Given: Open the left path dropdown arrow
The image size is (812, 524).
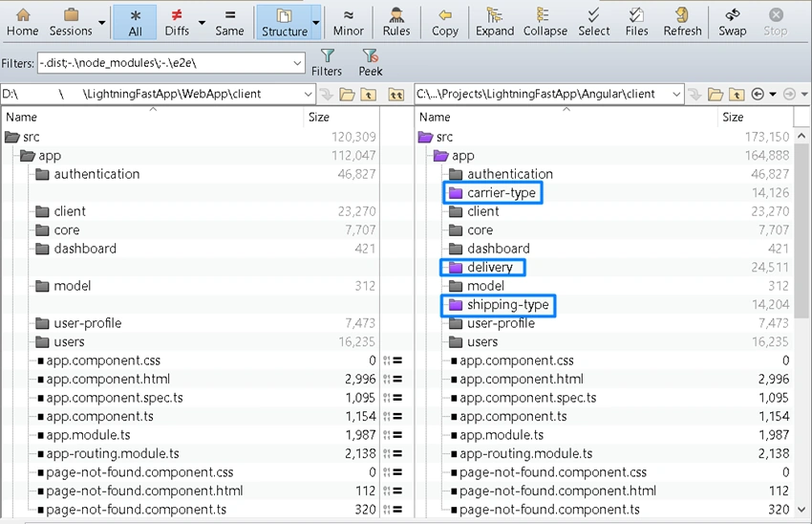Looking at the screenshot, I should pyautogui.click(x=308, y=94).
